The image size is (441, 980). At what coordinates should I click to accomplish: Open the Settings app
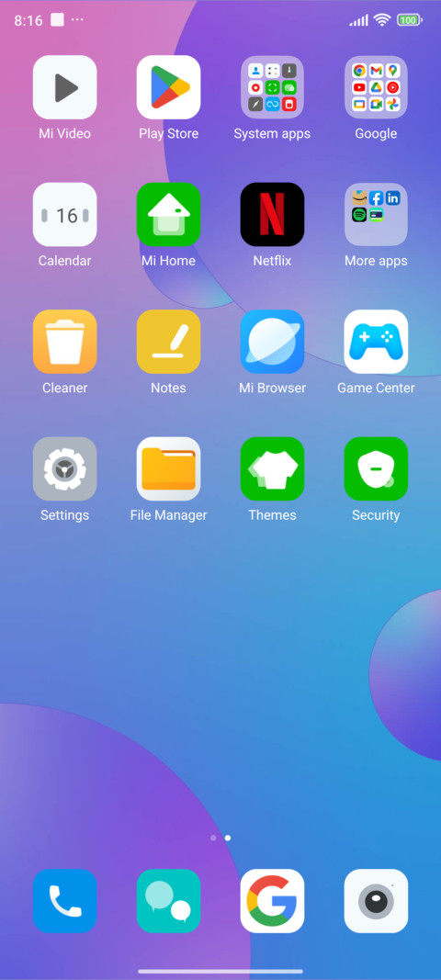[x=65, y=468]
